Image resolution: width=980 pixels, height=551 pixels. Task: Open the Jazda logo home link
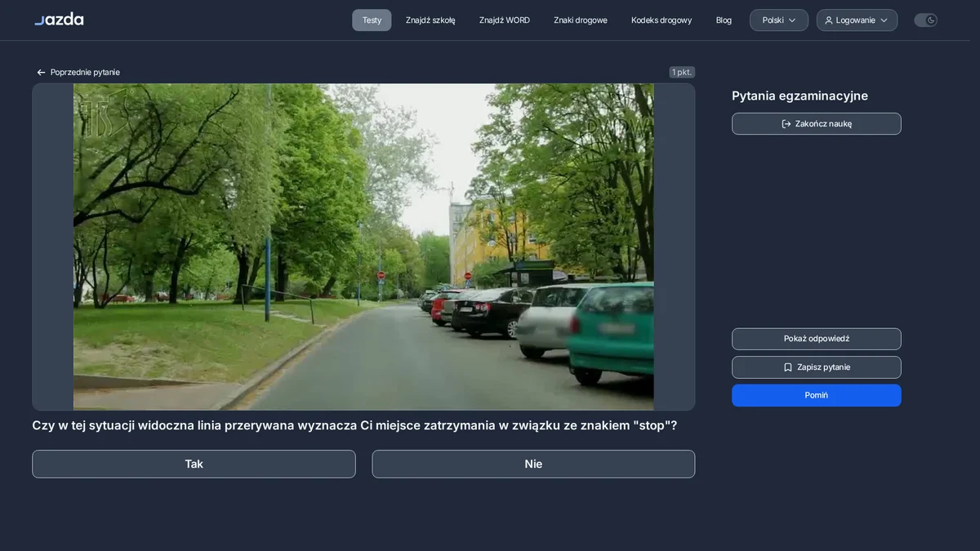coord(59,19)
